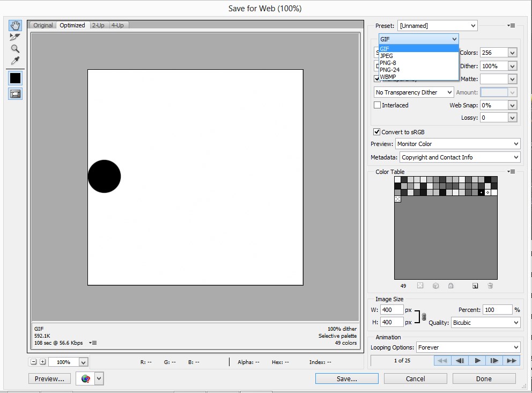Click the Lossy value field
This screenshot has height=393, width=532.
(x=494, y=118)
